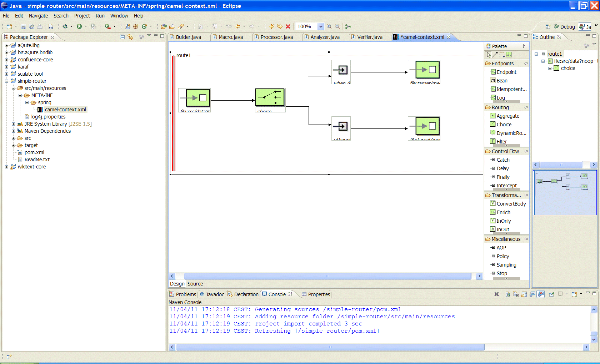Image resolution: width=600 pixels, height=364 pixels.
Task: Select the Aggregate item in Routing palette
Action: pos(507,116)
